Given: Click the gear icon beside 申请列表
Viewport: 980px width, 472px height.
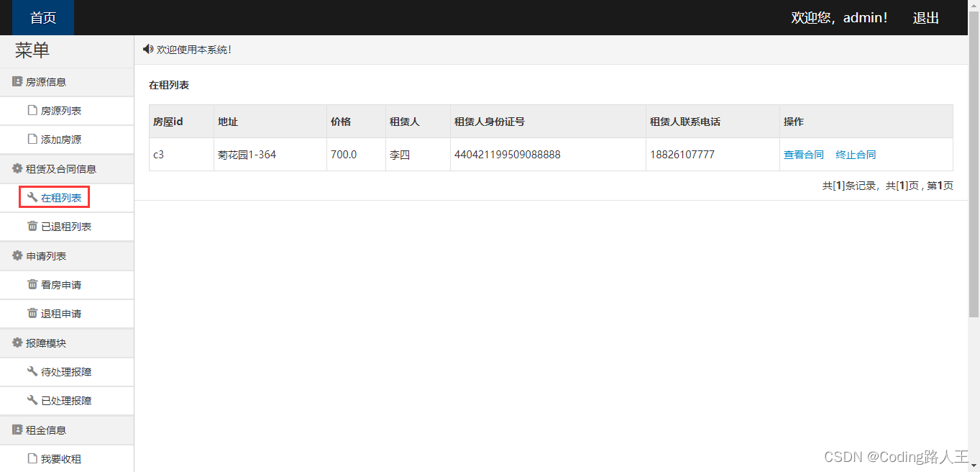Looking at the screenshot, I should (17, 255).
